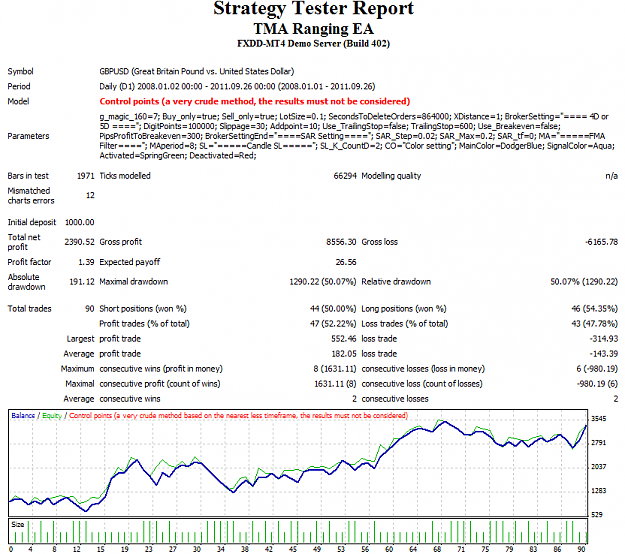Viewport: 625px width, 554px height.
Task: Click the x-axis trade number '90'
Action: [x=581, y=549]
